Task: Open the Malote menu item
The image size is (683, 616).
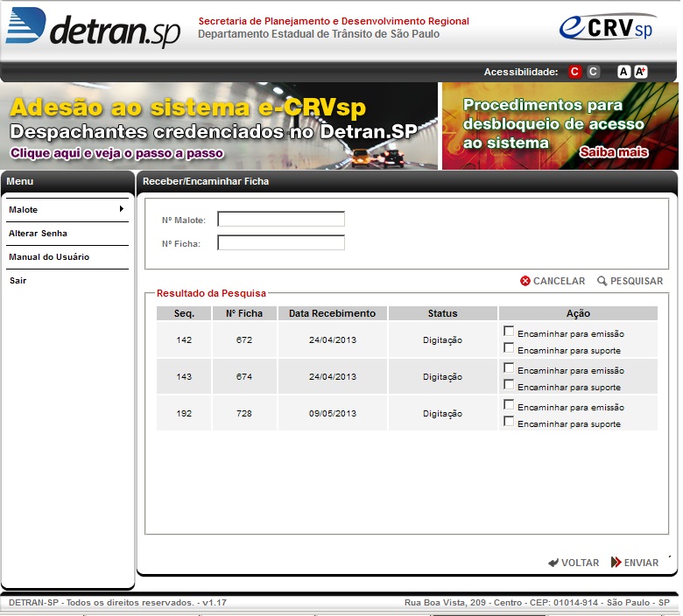Action: click(x=67, y=210)
